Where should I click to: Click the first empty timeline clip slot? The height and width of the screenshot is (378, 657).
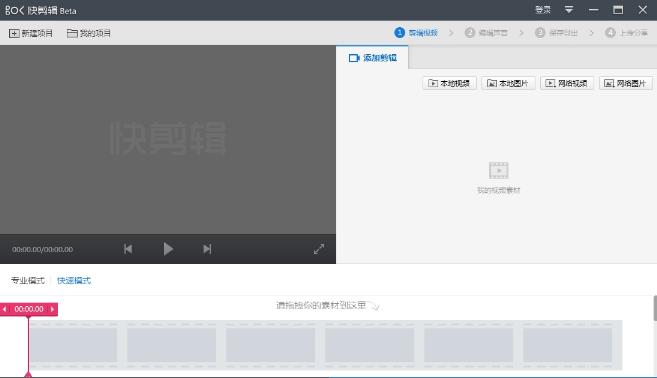click(x=73, y=345)
